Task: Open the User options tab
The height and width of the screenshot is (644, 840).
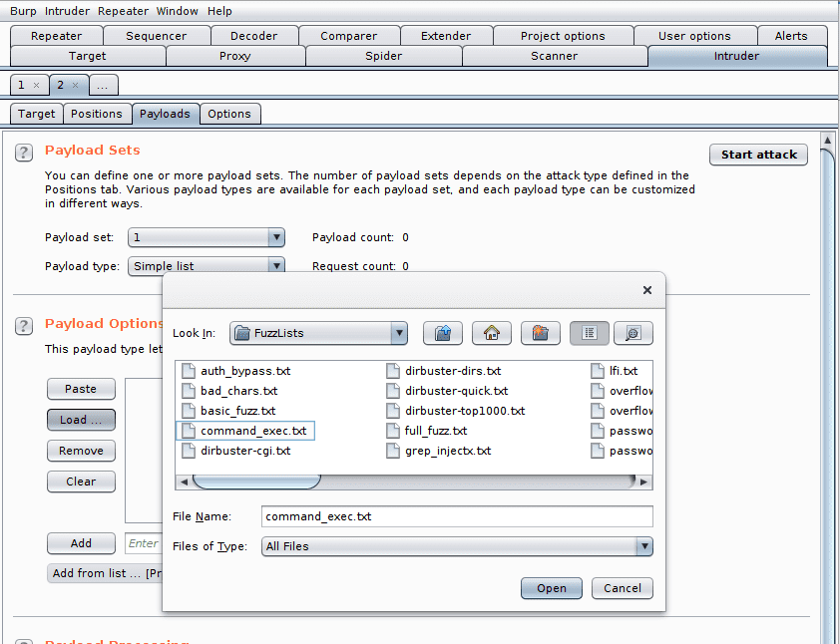Action: pos(694,36)
